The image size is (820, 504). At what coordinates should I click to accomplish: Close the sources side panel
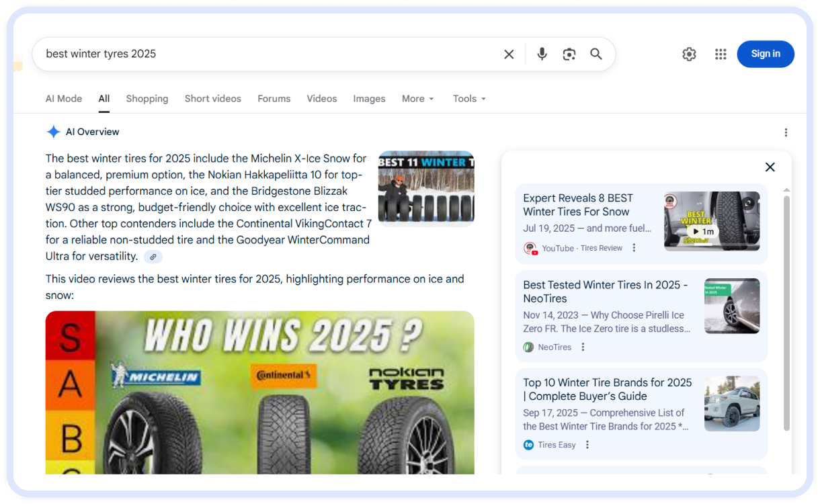click(770, 167)
